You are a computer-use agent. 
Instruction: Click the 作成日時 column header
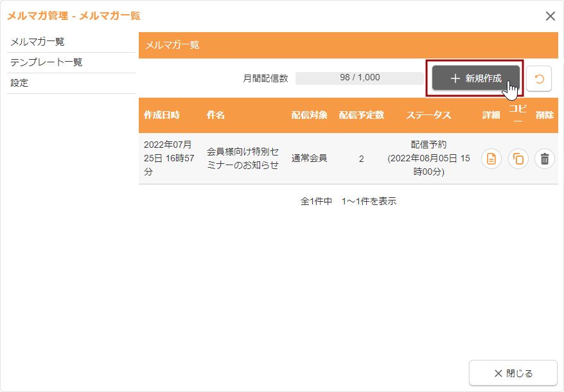162,115
